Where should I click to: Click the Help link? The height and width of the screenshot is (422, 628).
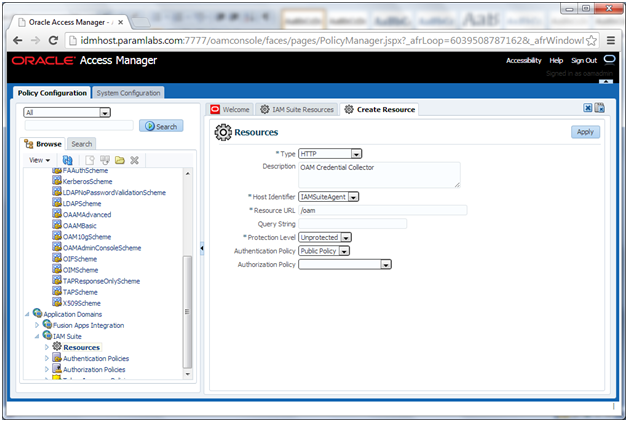pos(556,60)
